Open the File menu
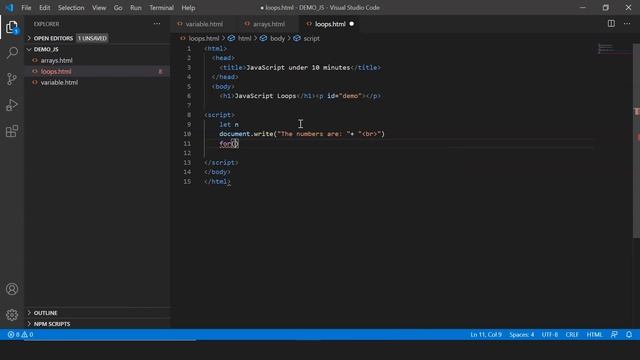 coord(26,8)
